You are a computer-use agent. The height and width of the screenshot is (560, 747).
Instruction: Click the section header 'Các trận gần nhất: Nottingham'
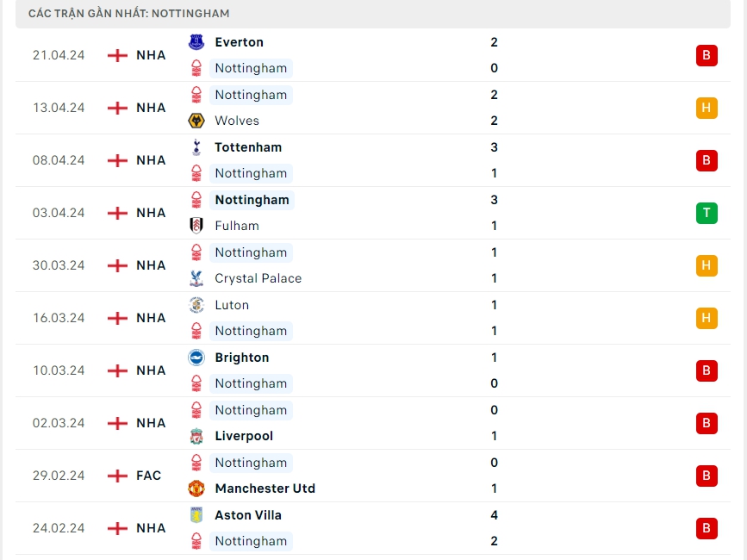coord(129,14)
